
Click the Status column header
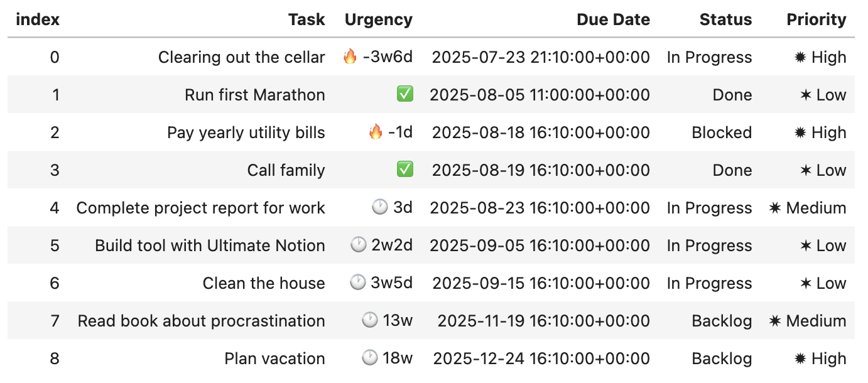pos(725,19)
